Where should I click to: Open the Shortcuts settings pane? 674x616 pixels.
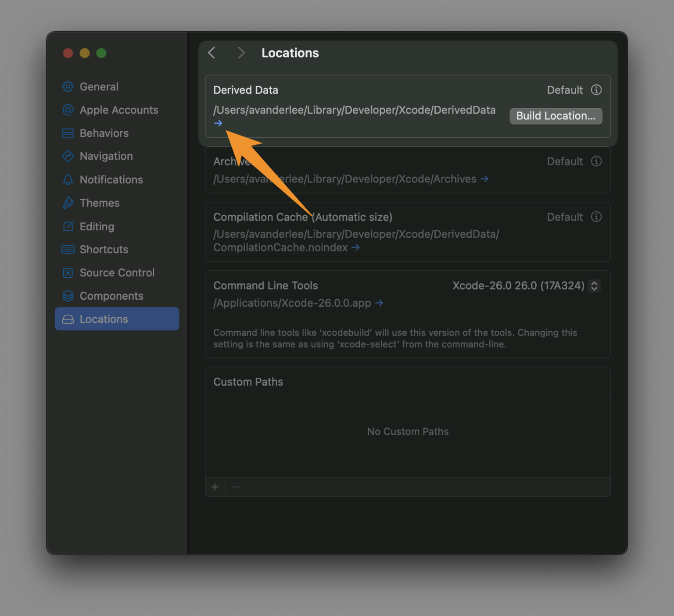[x=104, y=249]
